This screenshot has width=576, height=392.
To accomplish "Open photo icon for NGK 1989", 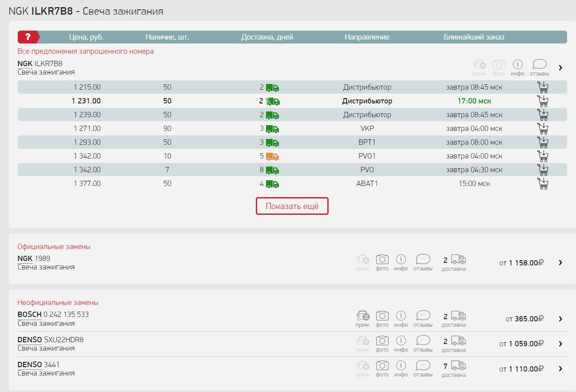I will click(x=382, y=263).
